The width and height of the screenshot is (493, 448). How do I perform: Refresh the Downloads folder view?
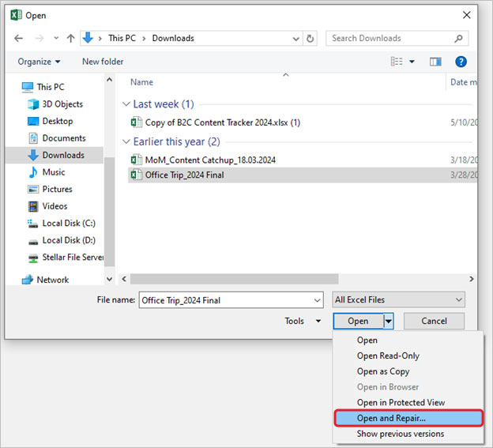point(310,39)
